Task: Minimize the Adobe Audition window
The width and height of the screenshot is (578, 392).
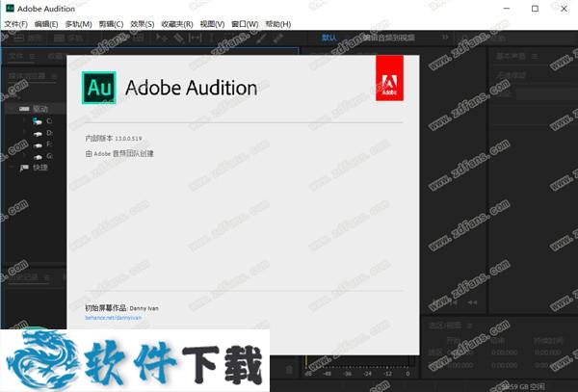Action: 507,9
